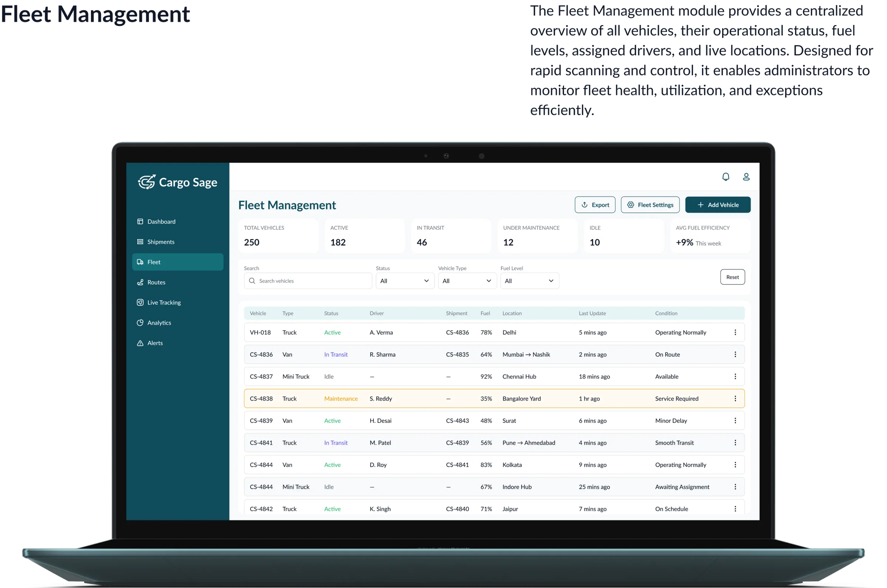The width and height of the screenshot is (887, 588).
Task: Expand the Vehicle Type dropdown
Action: (467, 280)
